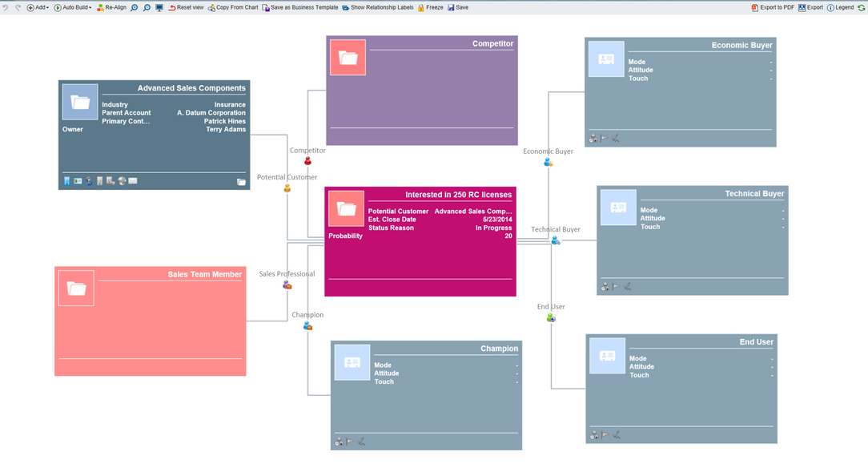Expand the Auto Build dropdown
868x464 pixels.
pyautogui.click(x=73, y=7)
